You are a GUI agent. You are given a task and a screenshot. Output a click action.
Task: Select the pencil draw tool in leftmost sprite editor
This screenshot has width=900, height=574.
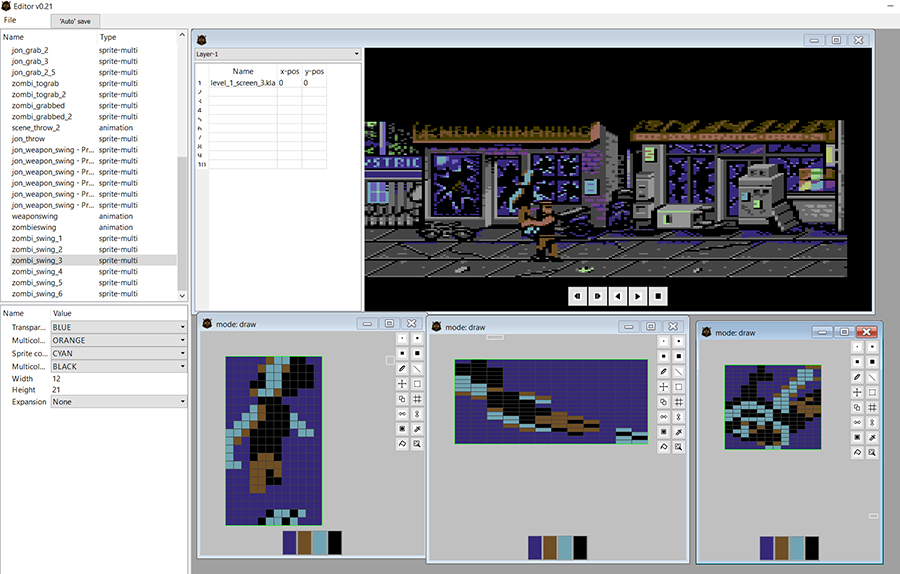coord(402,369)
